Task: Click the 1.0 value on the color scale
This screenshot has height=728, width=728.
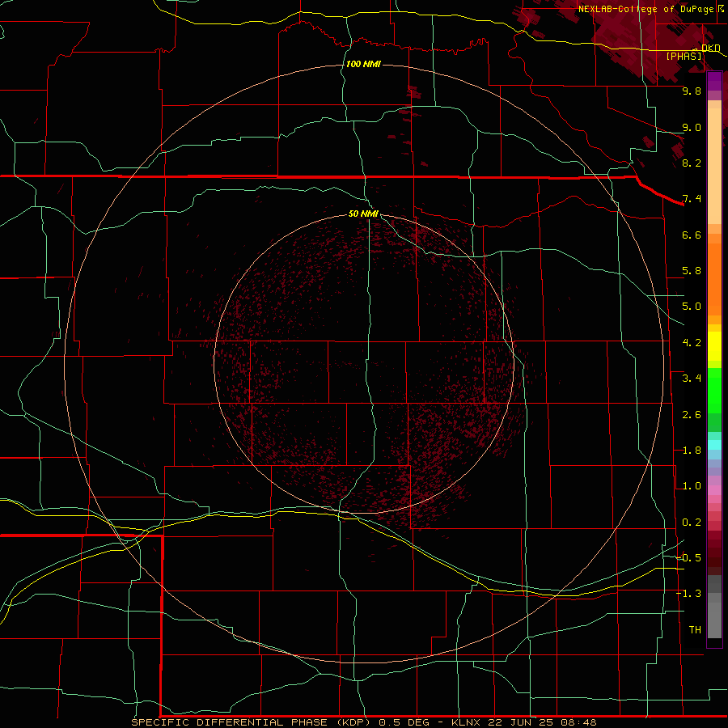Action: (x=692, y=486)
